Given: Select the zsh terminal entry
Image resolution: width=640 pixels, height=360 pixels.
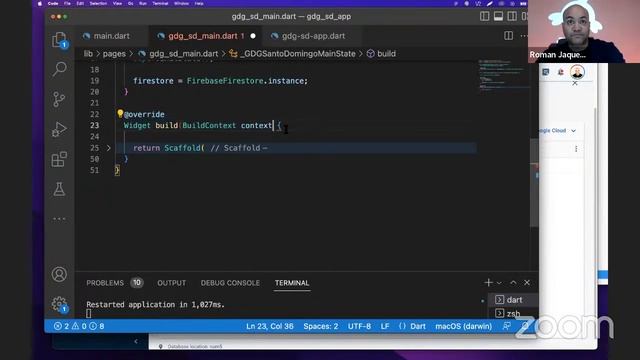Looking at the screenshot, I should pyautogui.click(x=513, y=313).
